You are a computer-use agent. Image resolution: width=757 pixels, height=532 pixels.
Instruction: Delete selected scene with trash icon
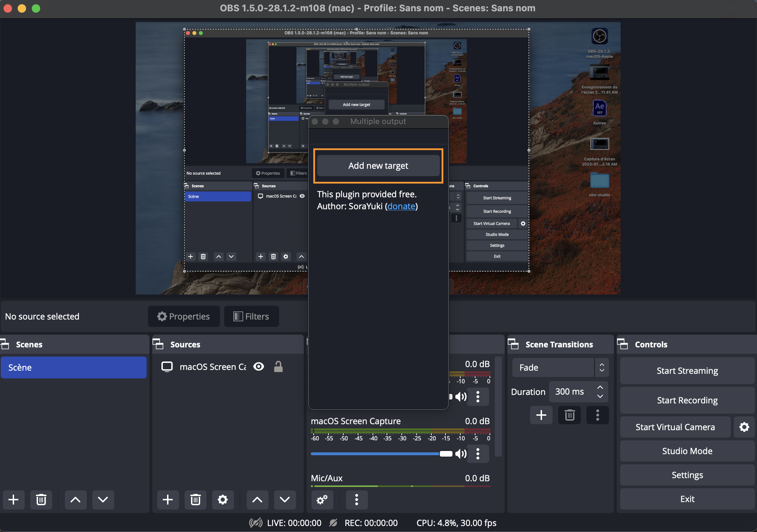pyautogui.click(x=41, y=499)
